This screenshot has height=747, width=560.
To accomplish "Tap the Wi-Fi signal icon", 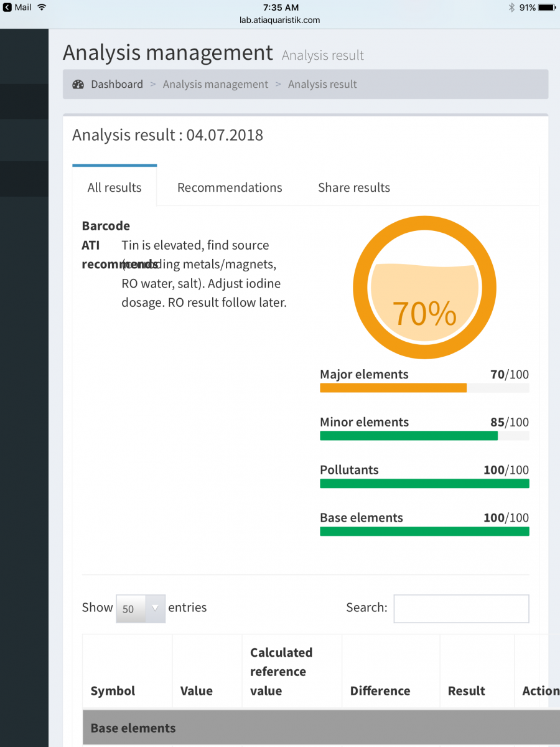I will click(42, 7).
